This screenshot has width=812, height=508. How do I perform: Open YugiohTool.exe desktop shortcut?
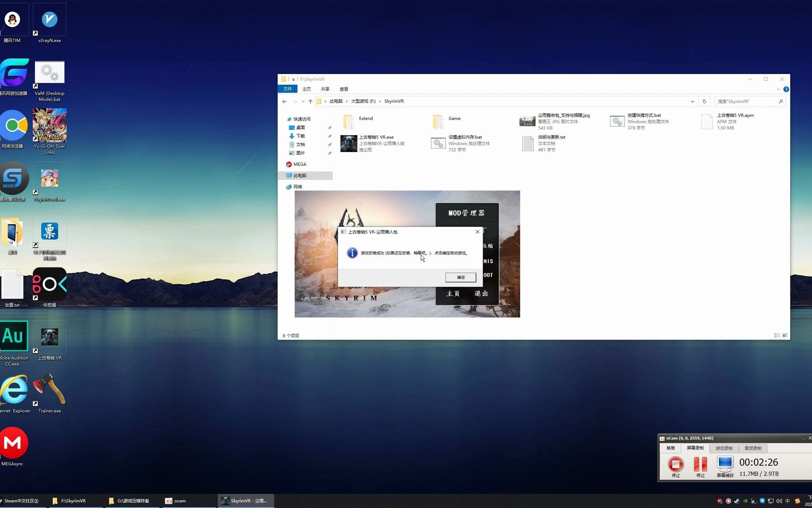pyautogui.click(x=50, y=182)
